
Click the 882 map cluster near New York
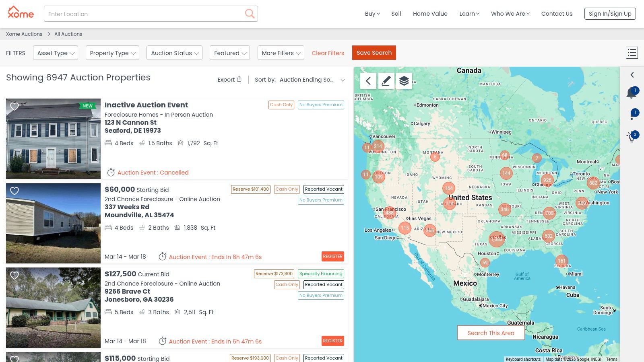click(593, 183)
